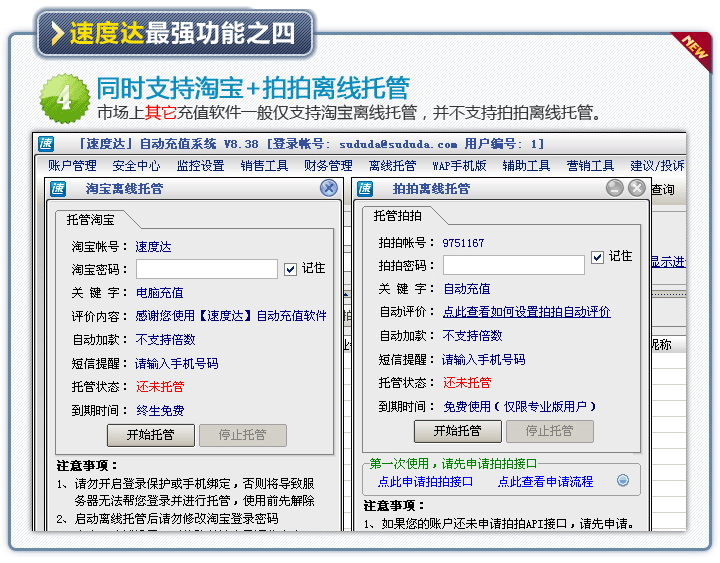Click Taobao expiry value 终生免费
Viewport: 720px width, 563px height.
click(x=160, y=411)
